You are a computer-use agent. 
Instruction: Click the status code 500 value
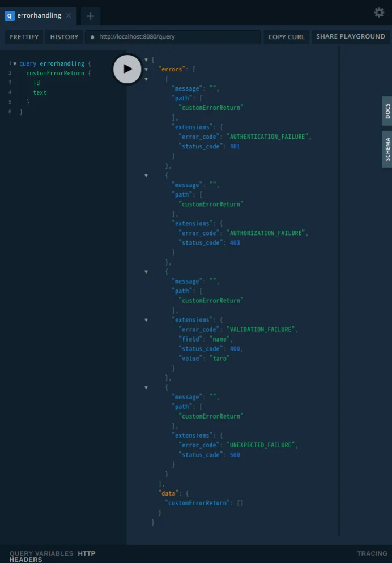[235, 455]
